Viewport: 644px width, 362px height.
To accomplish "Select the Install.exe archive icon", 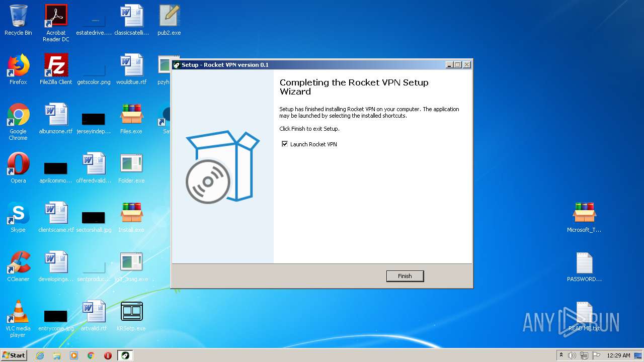I will pos(131,217).
